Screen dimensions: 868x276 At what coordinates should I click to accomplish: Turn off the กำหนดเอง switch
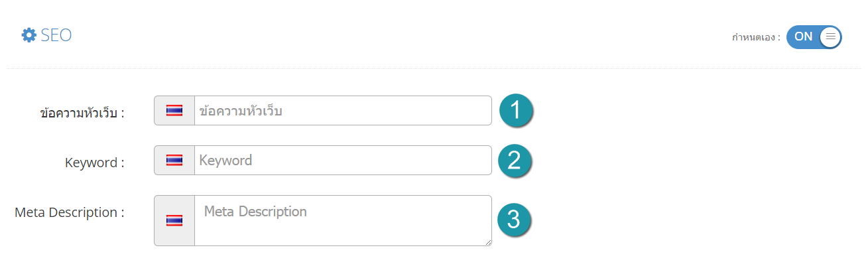tap(814, 37)
